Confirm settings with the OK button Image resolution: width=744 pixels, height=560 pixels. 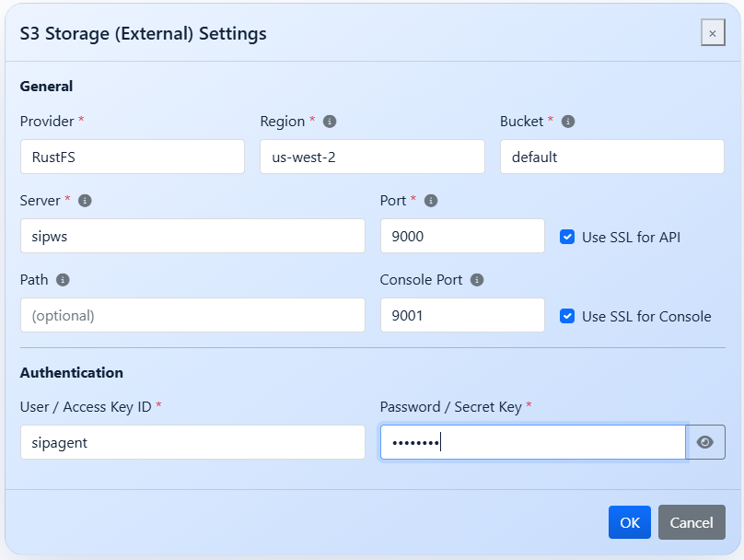coord(630,522)
